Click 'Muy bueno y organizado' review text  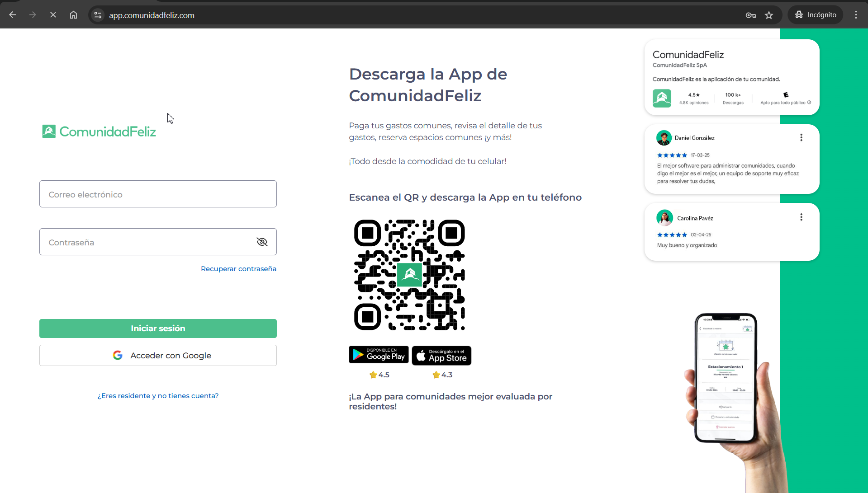pos(687,245)
